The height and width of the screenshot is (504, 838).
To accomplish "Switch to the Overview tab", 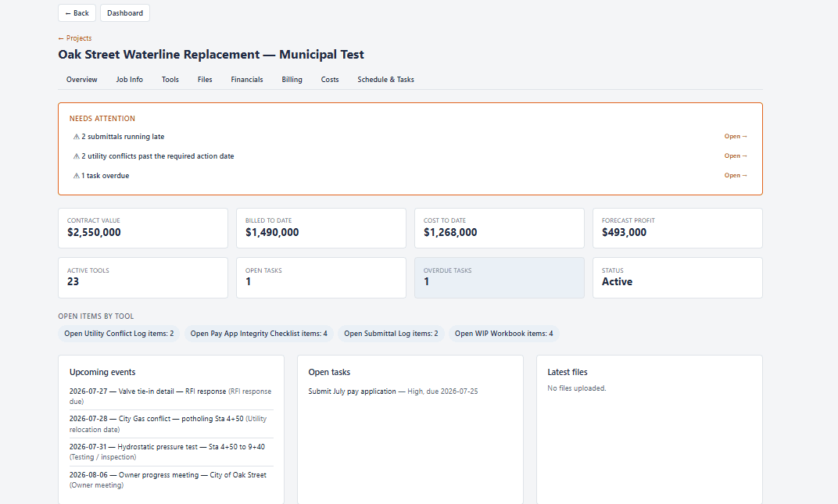I will coord(82,79).
